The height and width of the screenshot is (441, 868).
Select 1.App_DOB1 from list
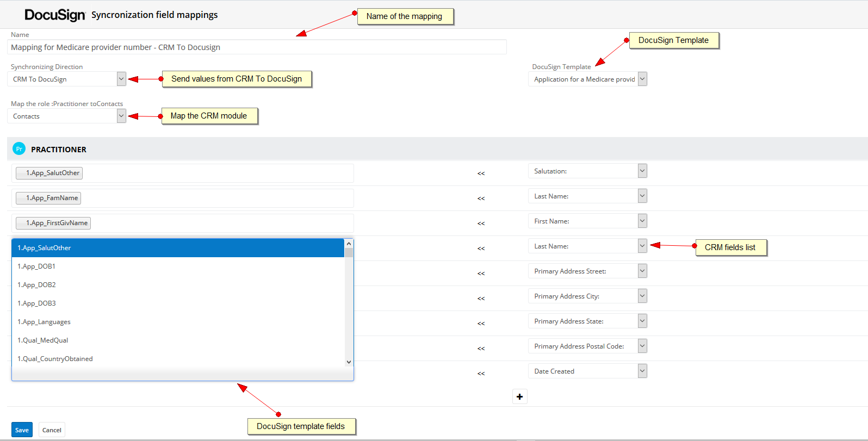point(178,266)
